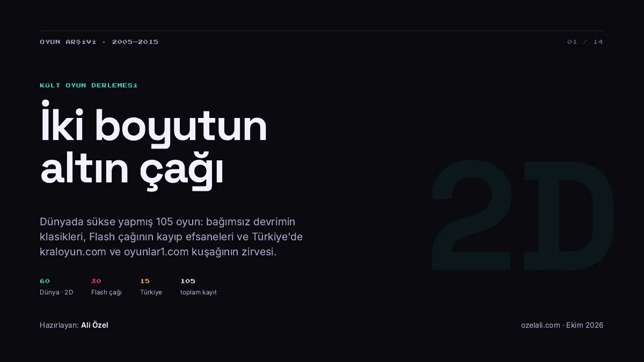Click the header text 'OYUN ARŞİVİ · 2005–2015'
The image size is (644, 362).
pos(99,42)
